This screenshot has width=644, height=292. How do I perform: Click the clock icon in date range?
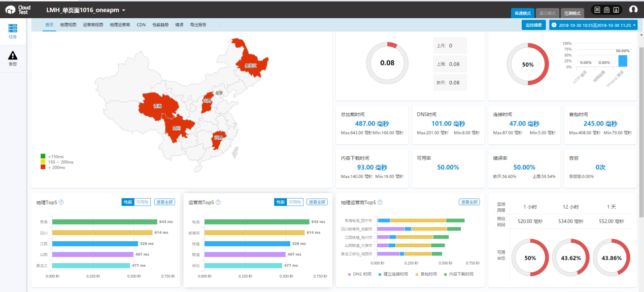pos(554,25)
